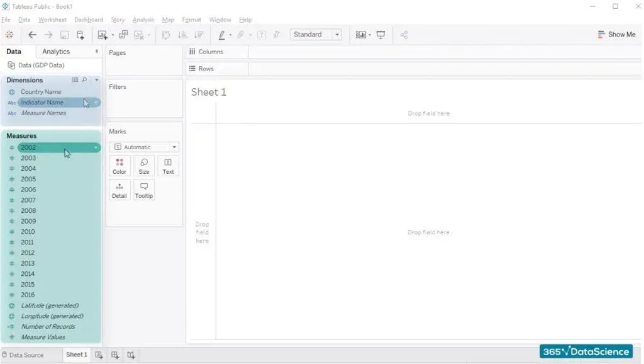Click the Share workbook icon in toolbar
This screenshot has width=644, height=364.
(404, 35)
